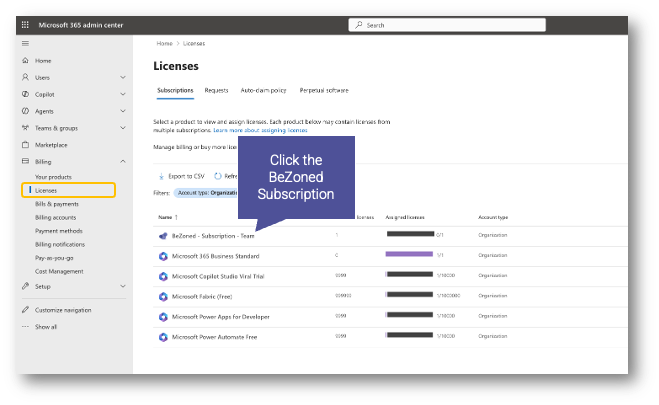The image size is (659, 405).
Task: Click the BeZoned Subscription Teams product icon
Action: point(163,236)
